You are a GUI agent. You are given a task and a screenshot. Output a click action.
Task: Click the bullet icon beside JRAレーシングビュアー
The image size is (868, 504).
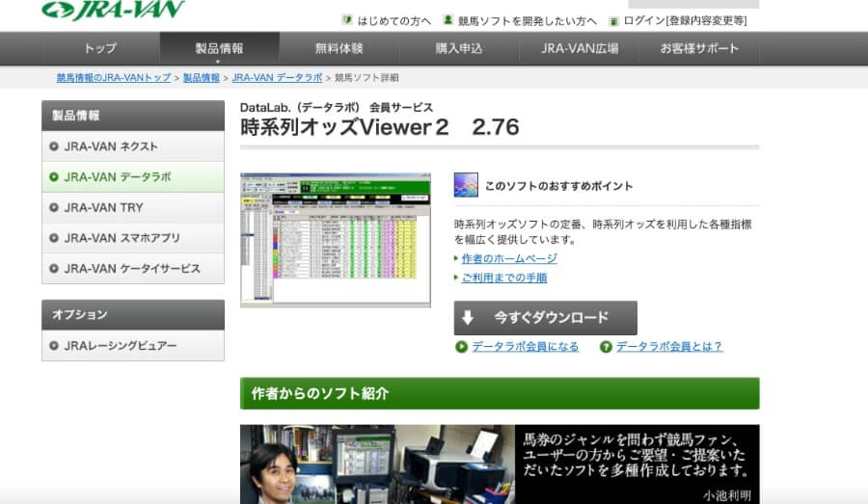click(x=54, y=346)
